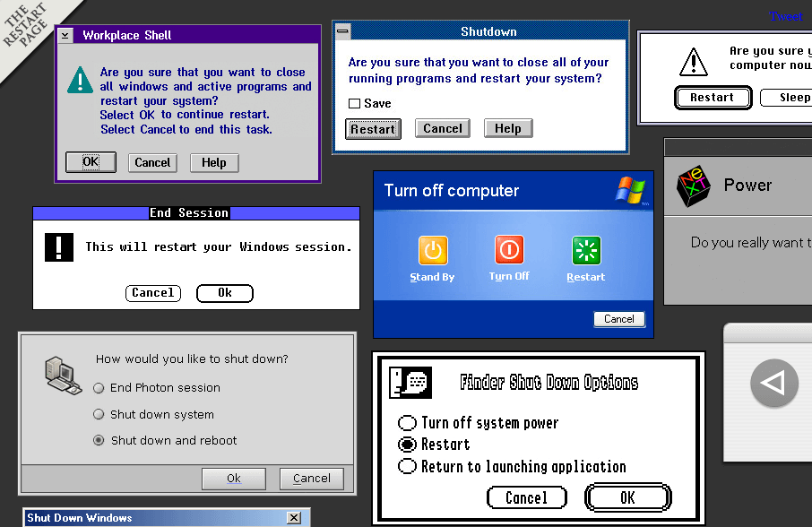Click the "Turn off computer" heading
The image size is (812, 527).
click(452, 191)
